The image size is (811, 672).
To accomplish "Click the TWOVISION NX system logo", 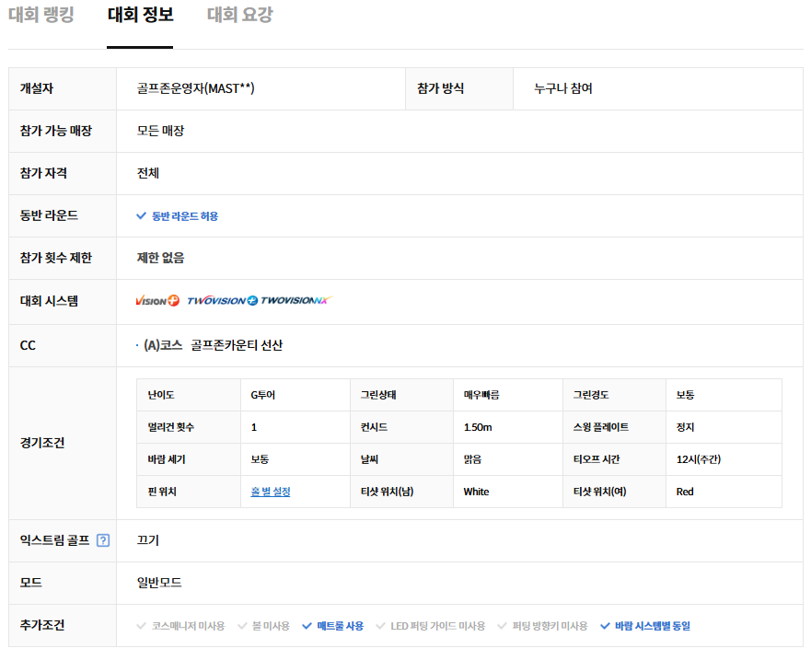I will pos(295,301).
